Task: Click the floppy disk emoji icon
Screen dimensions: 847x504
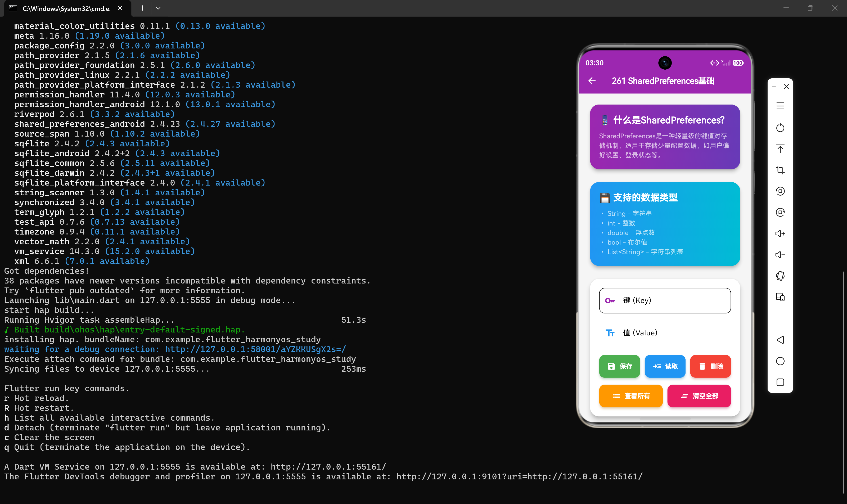Action: pyautogui.click(x=605, y=198)
